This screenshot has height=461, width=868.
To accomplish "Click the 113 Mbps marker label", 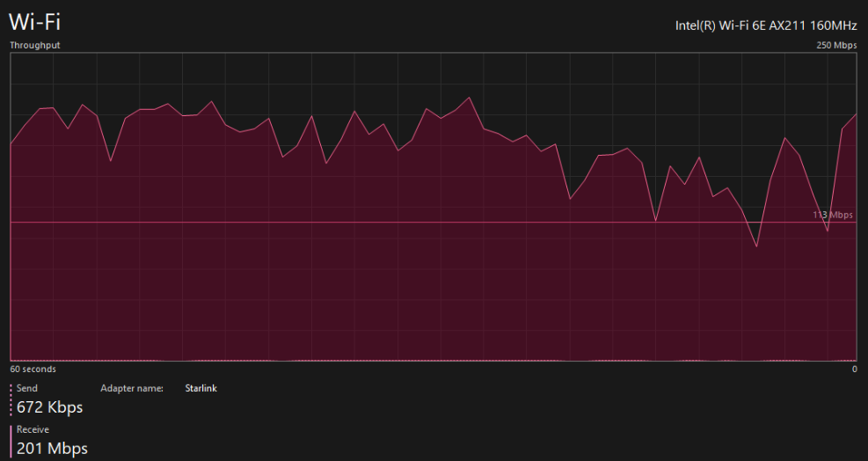I will point(832,215).
